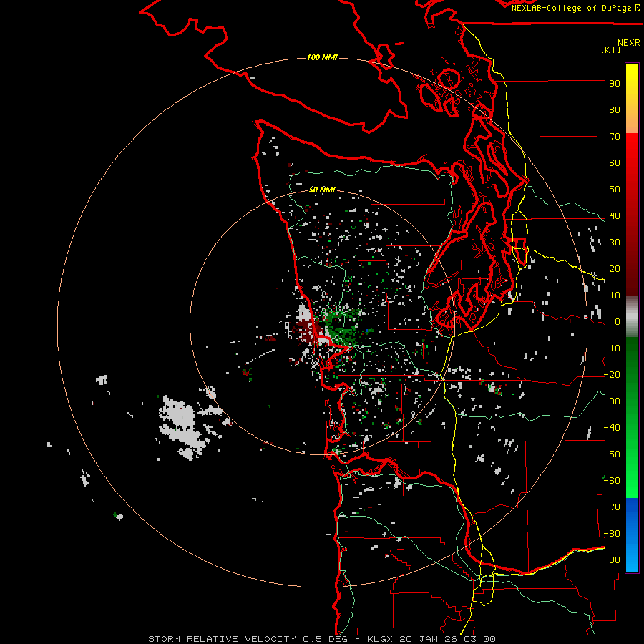Click the -50 value on velocity scale
The height and width of the screenshot is (644, 644).
(612, 454)
